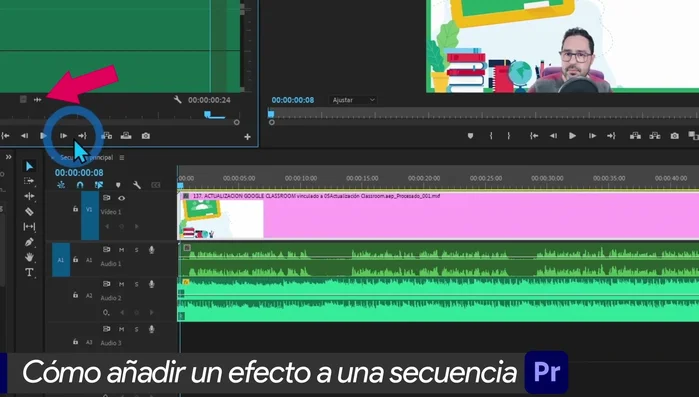The height and width of the screenshot is (397, 699).
Task: Click Program monitor timecode 00:00:00:08
Action: (293, 100)
